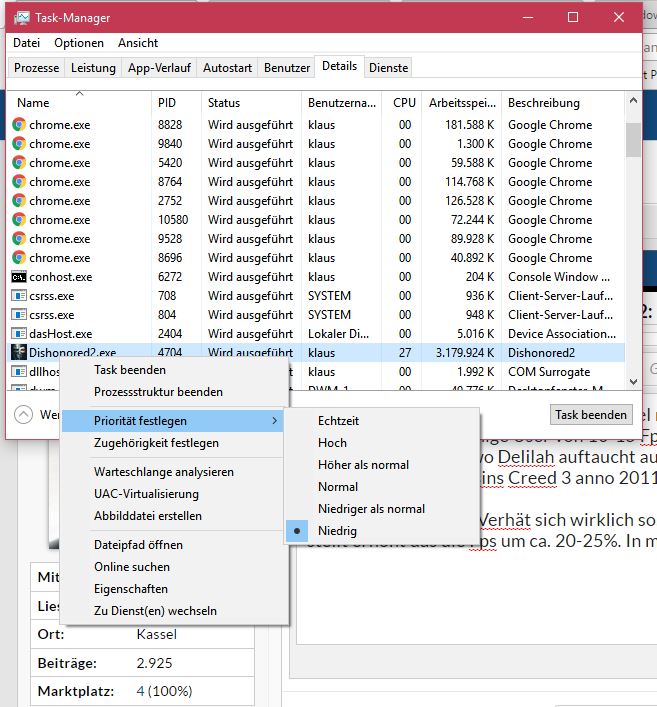The width and height of the screenshot is (657, 707).
Task: Open the Optionen menu
Action: click(79, 43)
